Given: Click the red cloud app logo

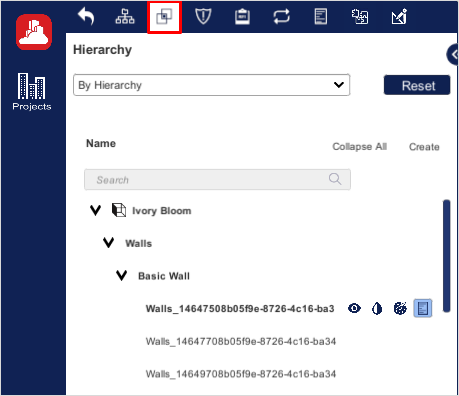Looking at the screenshot, I should [x=34, y=32].
